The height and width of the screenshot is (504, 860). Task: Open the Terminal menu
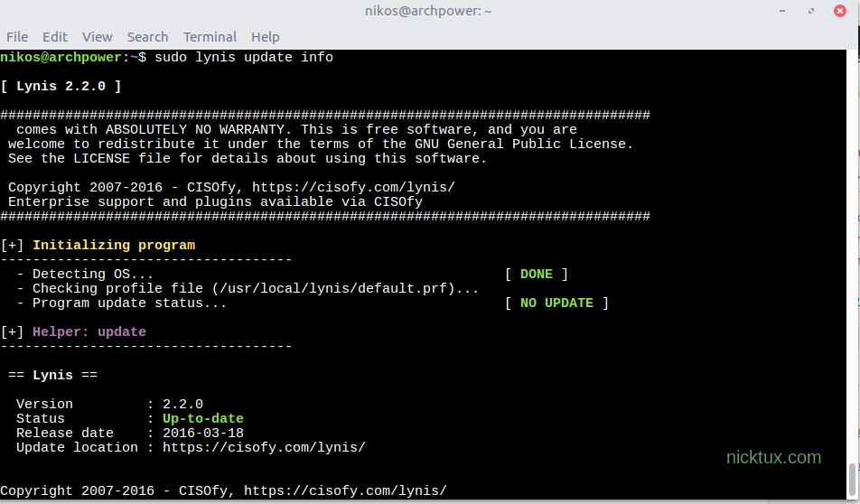tap(210, 37)
